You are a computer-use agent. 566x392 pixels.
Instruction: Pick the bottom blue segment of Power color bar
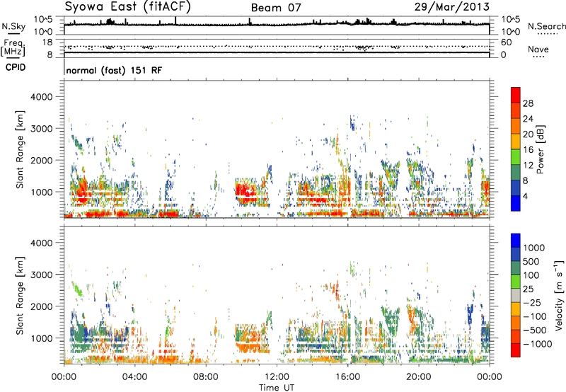pos(516,204)
